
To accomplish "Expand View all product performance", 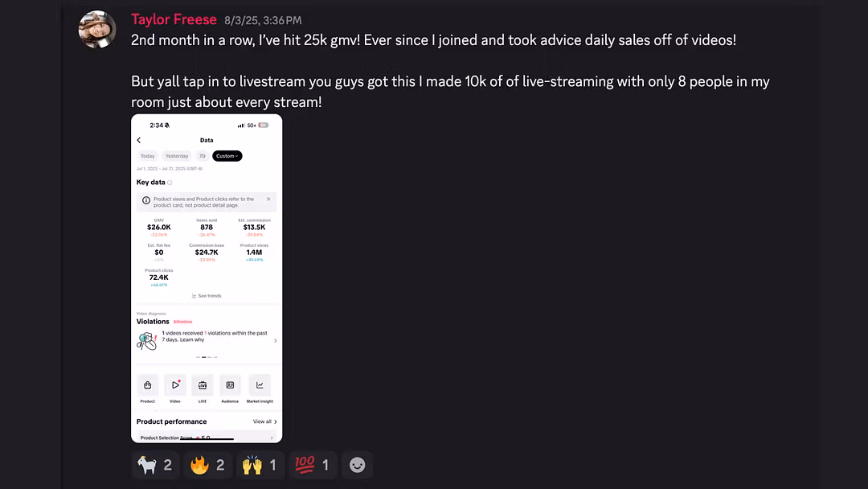I will coord(265,421).
